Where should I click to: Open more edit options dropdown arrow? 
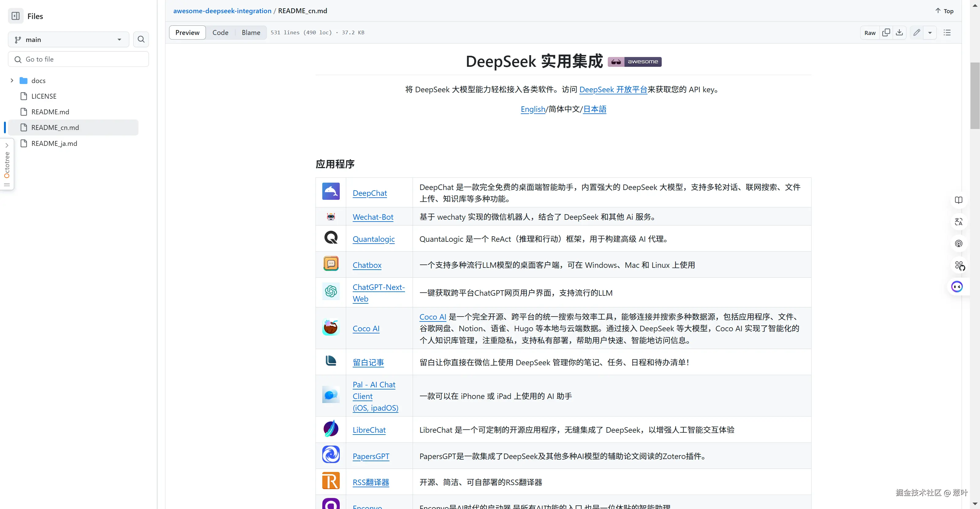point(930,33)
